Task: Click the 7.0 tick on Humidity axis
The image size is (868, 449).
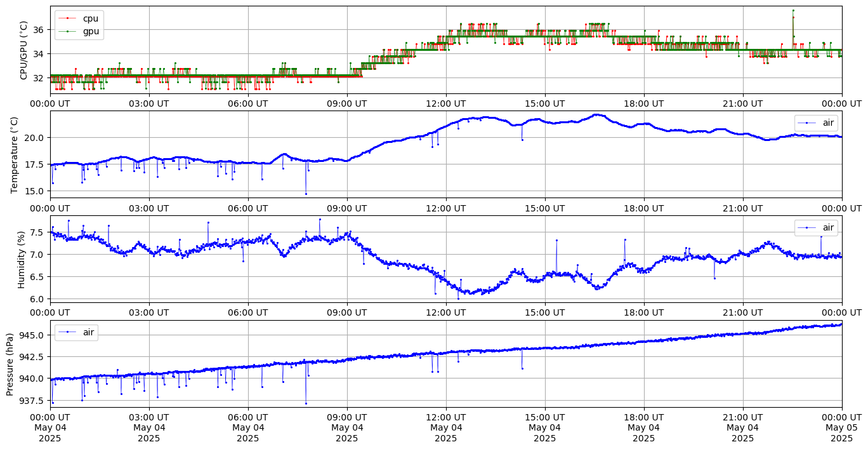Action: coord(38,255)
